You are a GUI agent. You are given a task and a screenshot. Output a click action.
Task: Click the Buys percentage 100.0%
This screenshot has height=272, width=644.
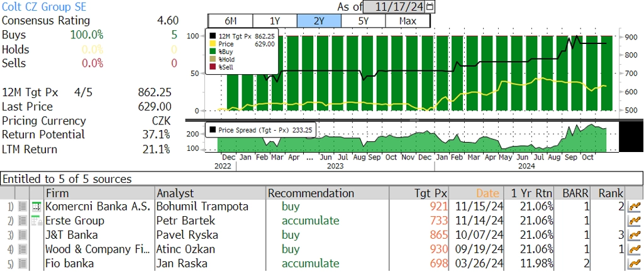point(87,35)
